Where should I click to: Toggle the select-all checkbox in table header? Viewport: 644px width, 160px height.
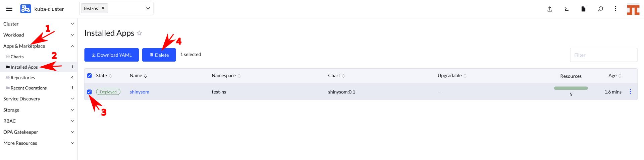coord(90,76)
